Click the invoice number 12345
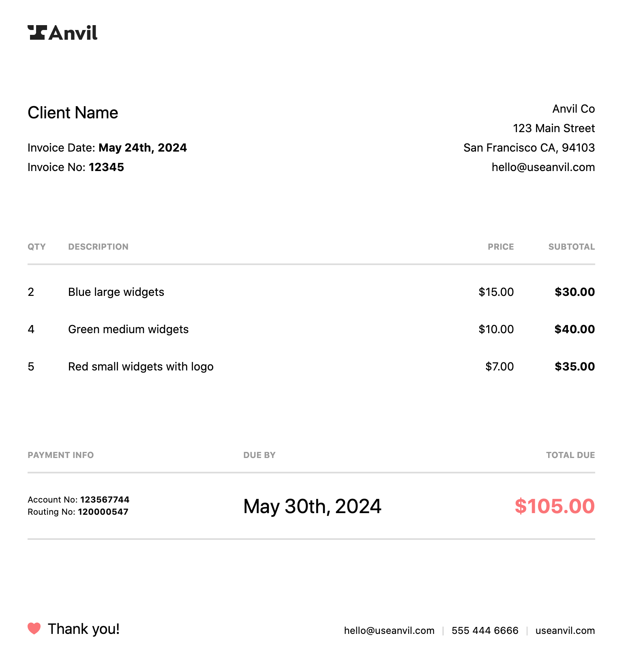626x672 pixels. [106, 167]
